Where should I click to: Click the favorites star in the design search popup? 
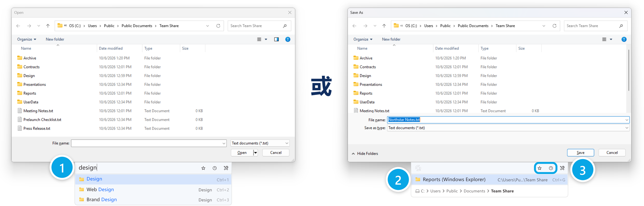click(203, 168)
